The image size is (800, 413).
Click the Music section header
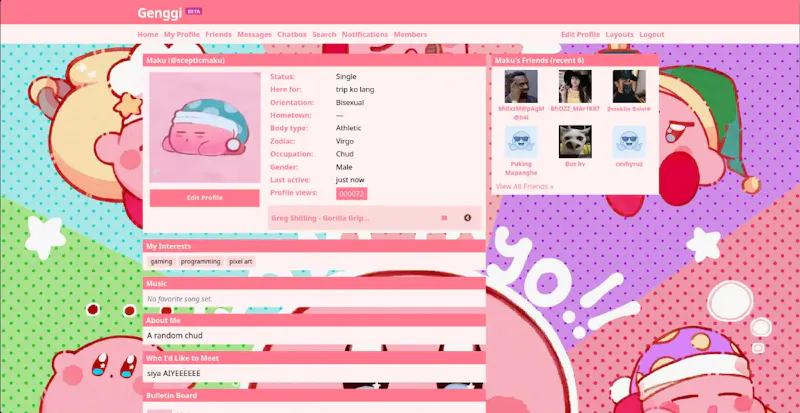pyautogui.click(x=314, y=283)
